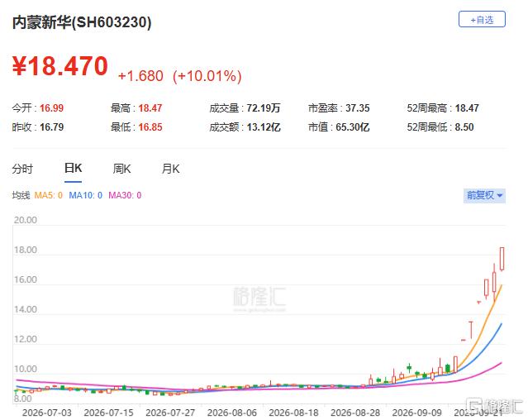The image size is (528, 420).
Task: Click the percentage (+10.01%)
Action: 207,76
